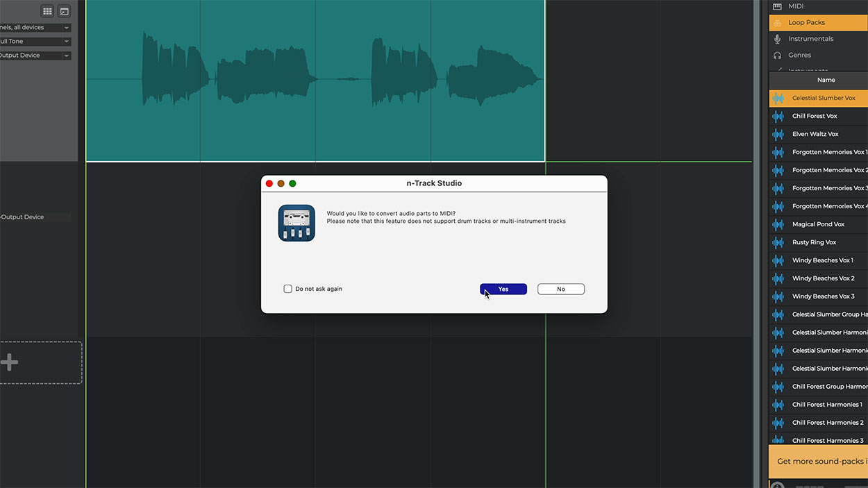Click the n-Track Studio app icon in dialog
This screenshot has height=488, width=868.
tap(297, 223)
